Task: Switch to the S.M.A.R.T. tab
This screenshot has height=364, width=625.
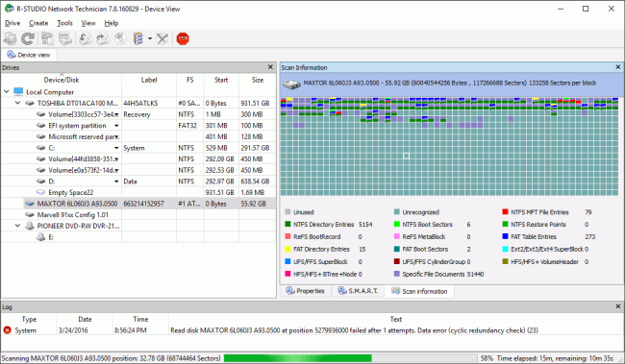Action: [358, 291]
